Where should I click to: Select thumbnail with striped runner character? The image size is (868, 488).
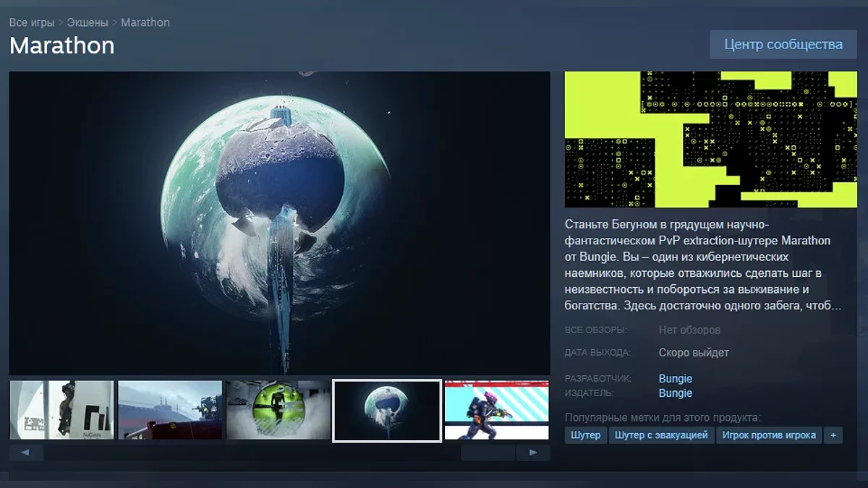coord(496,410)
